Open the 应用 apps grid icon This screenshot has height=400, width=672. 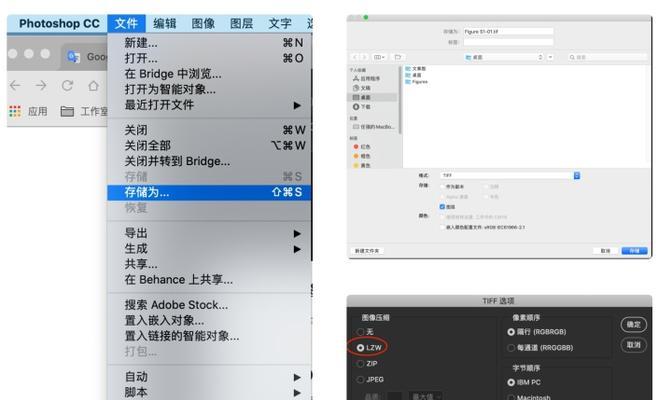[x=15, y=111]
